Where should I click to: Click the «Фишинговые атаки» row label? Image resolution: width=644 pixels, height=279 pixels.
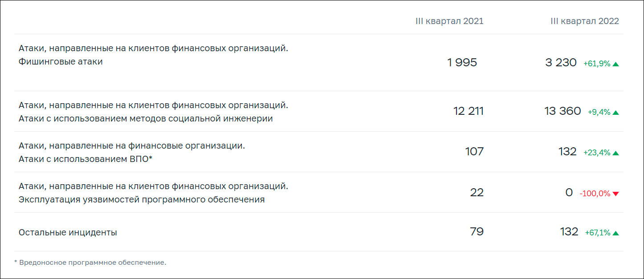pos(61,62)
